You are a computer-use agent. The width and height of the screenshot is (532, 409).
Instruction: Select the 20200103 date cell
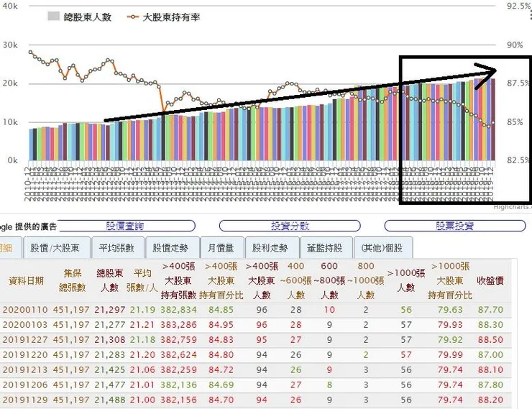(25, 325)
